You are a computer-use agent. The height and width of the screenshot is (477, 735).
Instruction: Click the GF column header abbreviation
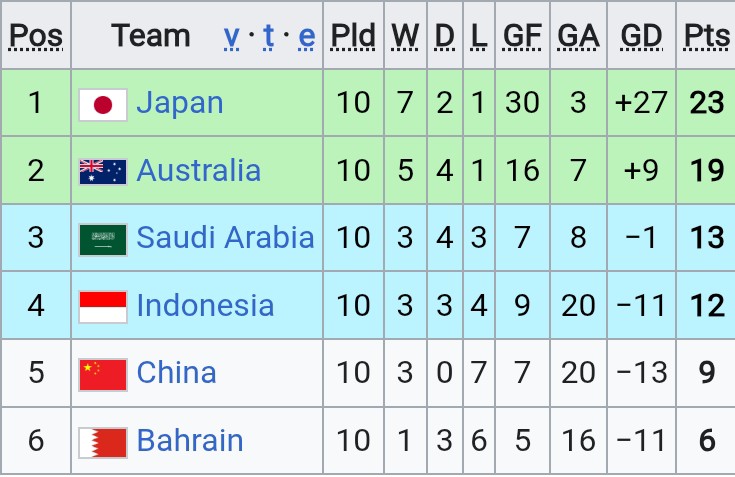click(x=522, y=36)
